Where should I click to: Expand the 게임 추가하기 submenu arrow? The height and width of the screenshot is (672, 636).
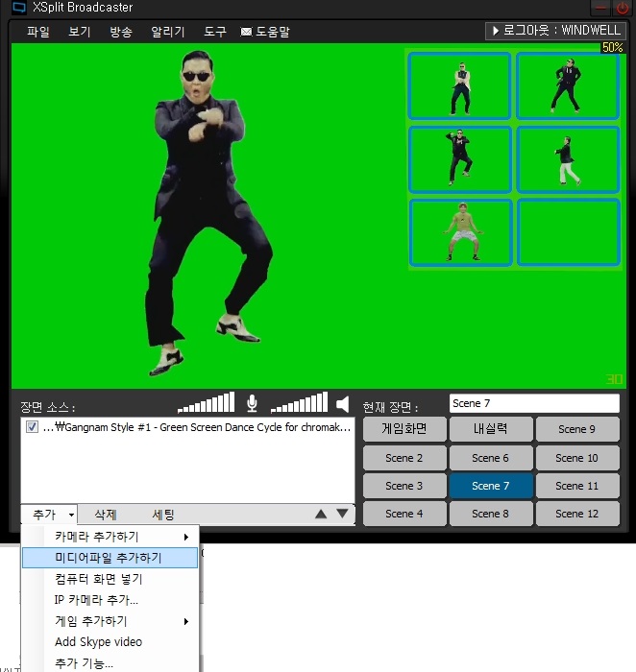[x=186, y=621]
